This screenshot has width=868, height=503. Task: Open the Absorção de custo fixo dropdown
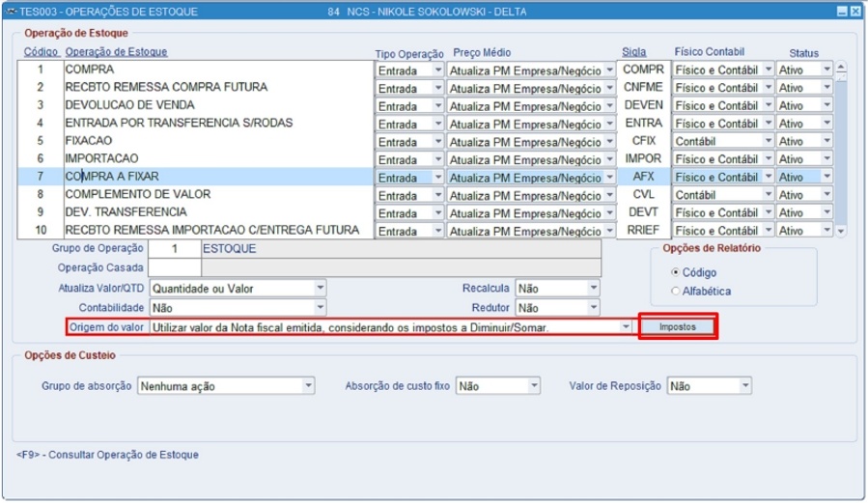coord(534,385)
